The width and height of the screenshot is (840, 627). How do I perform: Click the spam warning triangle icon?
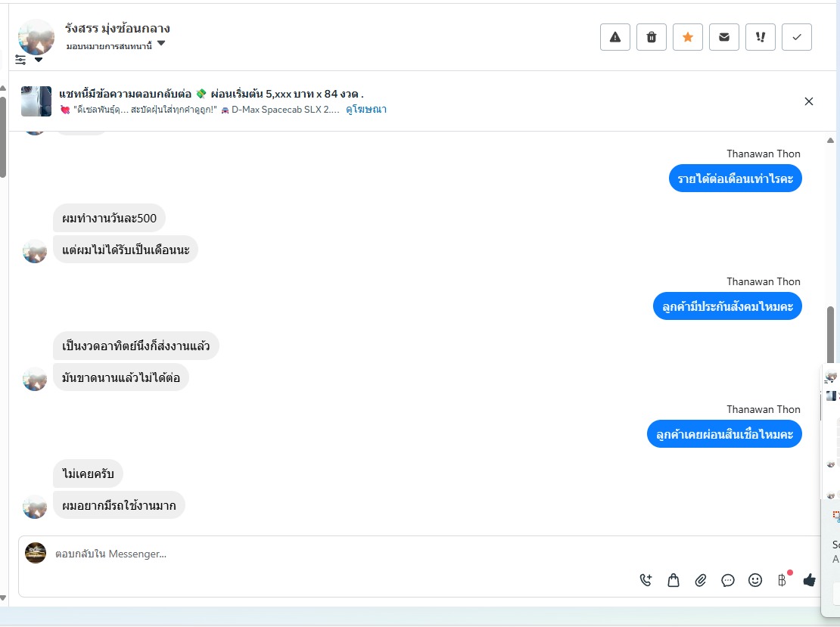coord(615,37)
